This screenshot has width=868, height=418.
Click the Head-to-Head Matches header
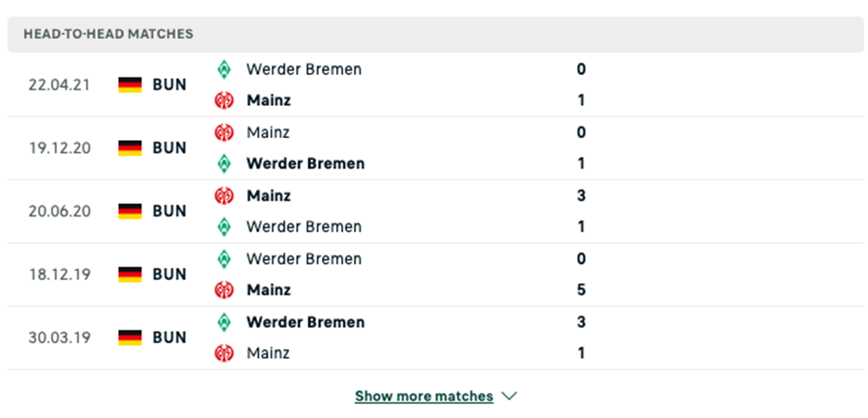pyautogui.click(x=108, y=34)
